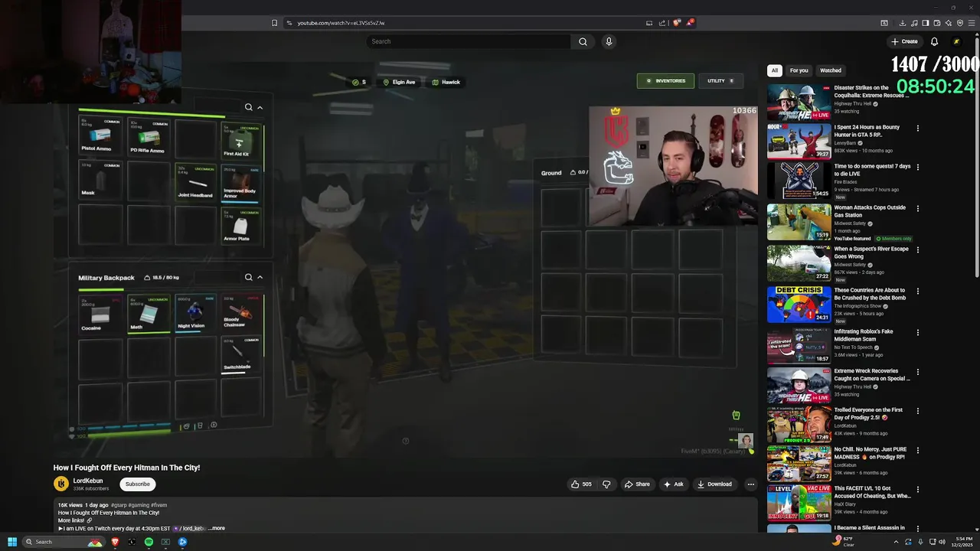The image size is (980, 551).
Task: Click "Highway Thru Hell" channel name under Disaster Strikes
Action: 854,103
